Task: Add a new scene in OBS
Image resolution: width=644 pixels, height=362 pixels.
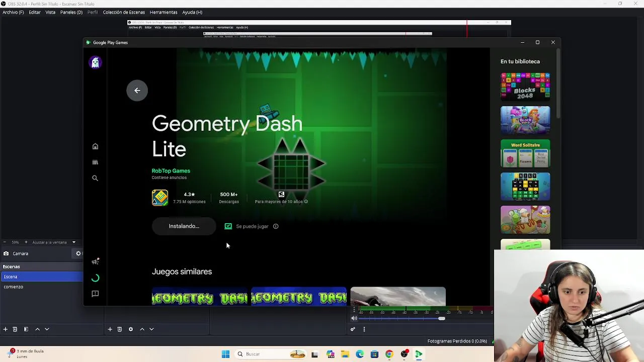Action: 5,329
